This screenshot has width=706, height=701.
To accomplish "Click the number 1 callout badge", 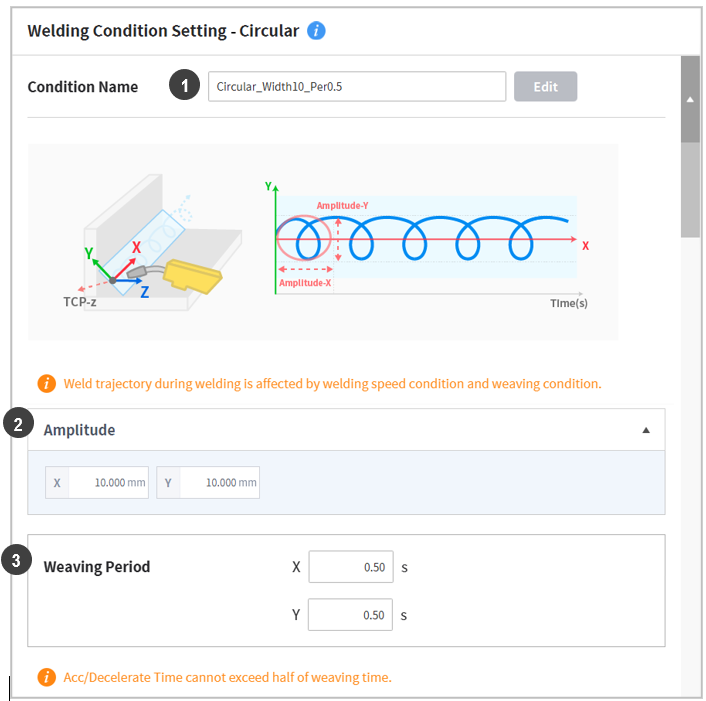I will [x=183, y=86].
